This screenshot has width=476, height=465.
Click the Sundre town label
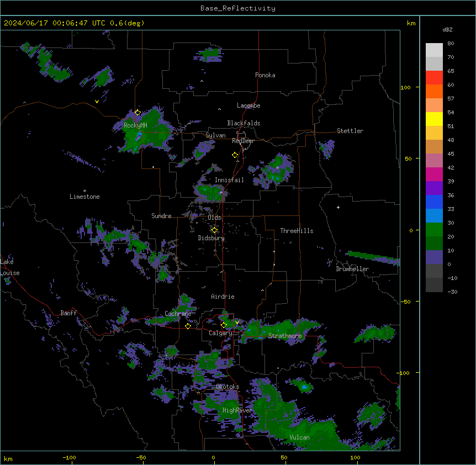161,216
